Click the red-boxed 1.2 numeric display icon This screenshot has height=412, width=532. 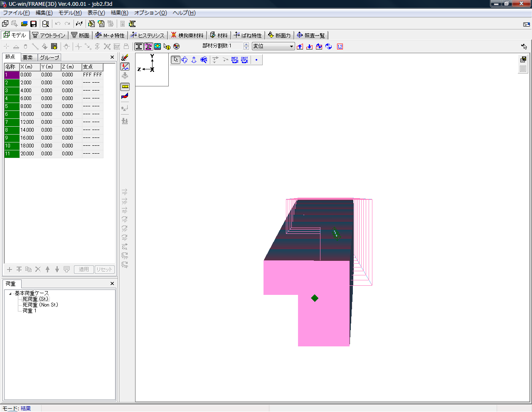(x=340, y=47)
